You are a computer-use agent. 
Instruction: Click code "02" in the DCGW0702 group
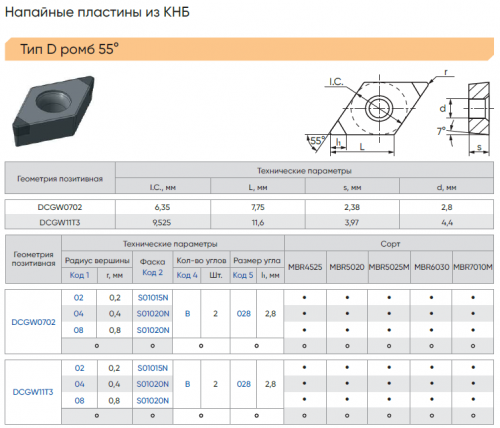(78, 298)
